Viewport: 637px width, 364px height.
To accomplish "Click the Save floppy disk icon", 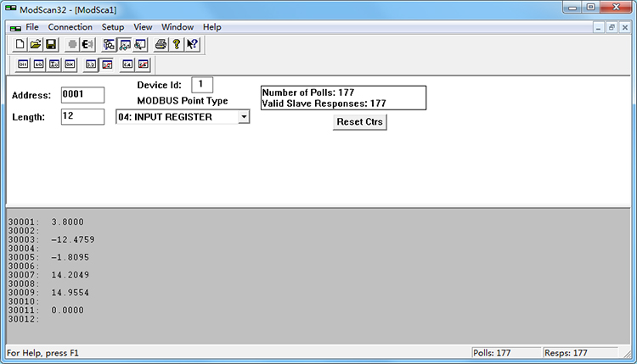I will click(50, 44).
